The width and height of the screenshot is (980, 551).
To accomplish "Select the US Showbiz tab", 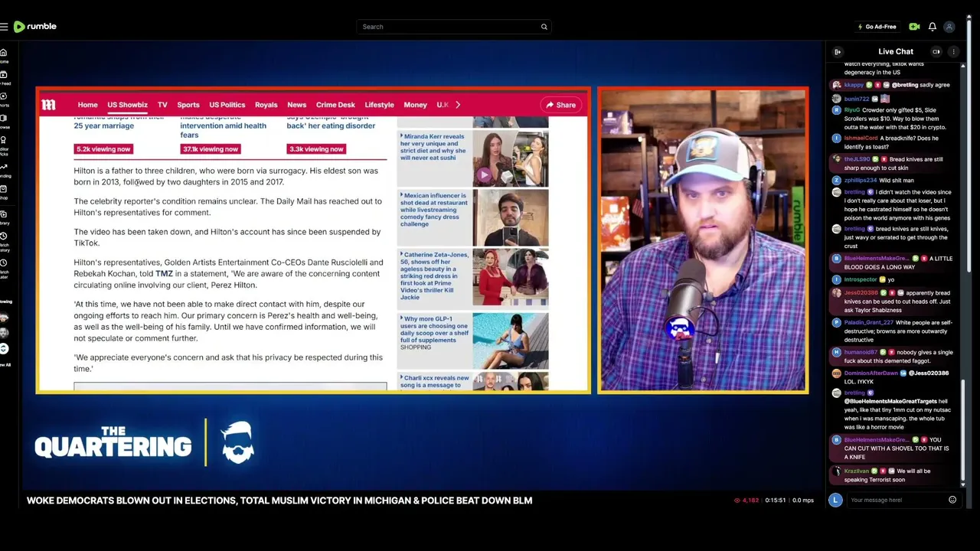I will (128, 105).
